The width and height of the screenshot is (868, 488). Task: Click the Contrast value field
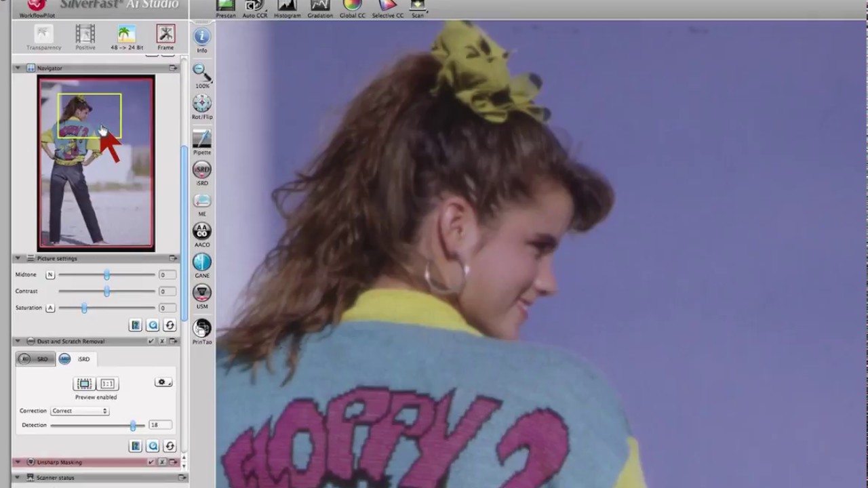[x=167, y=291]
